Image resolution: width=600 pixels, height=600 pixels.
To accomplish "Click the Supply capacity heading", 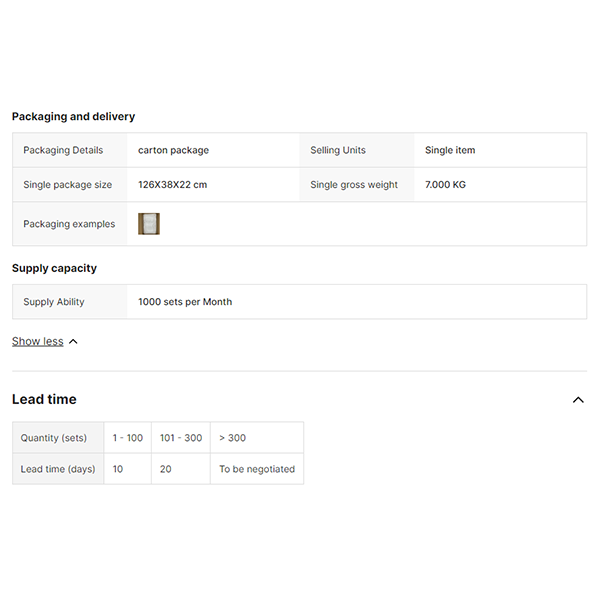I will pyautogui.click(x=54, y=268).
